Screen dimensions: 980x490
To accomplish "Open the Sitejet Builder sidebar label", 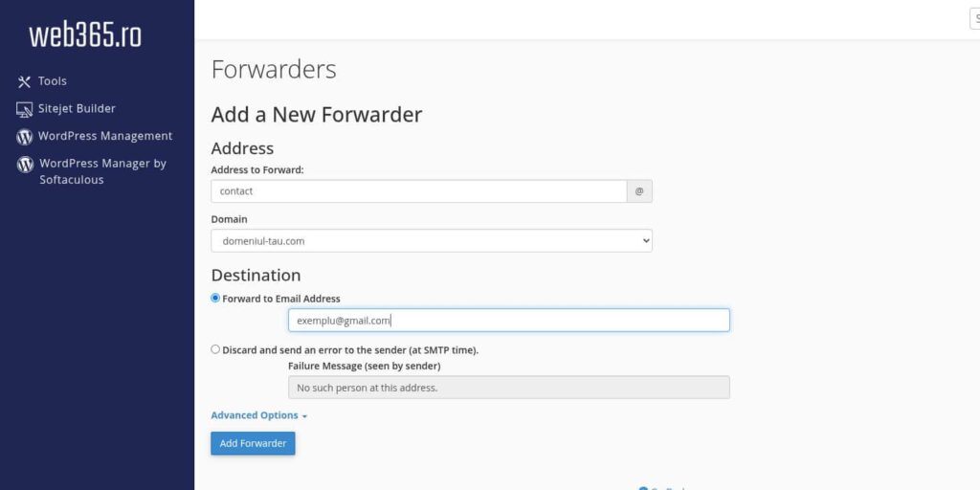I will click(x=77, y=109).
